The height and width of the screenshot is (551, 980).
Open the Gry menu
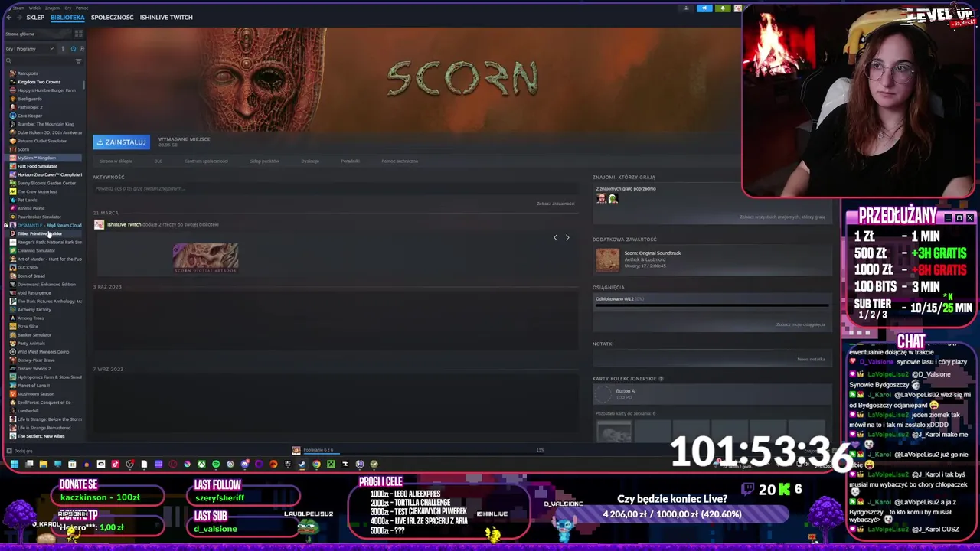tap(67, 8)
